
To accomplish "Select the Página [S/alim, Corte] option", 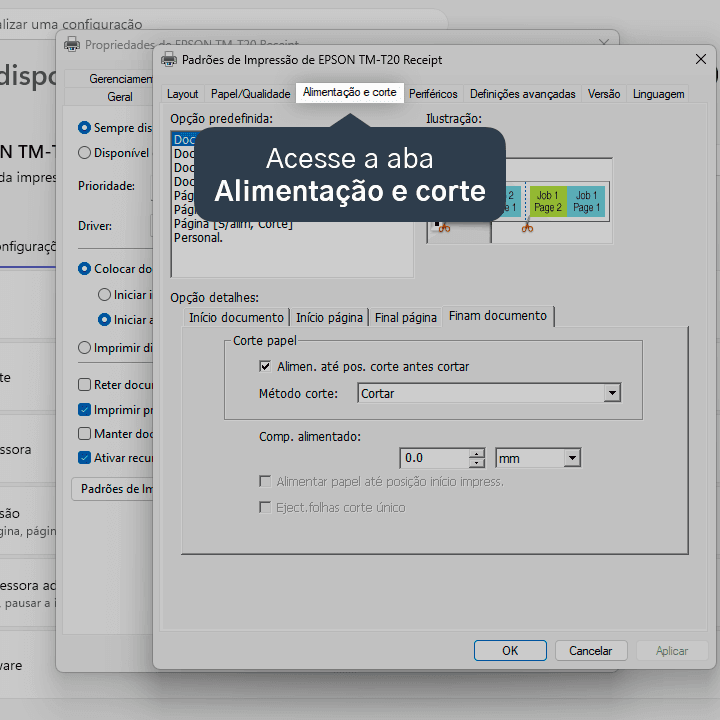I will [233, 224].
